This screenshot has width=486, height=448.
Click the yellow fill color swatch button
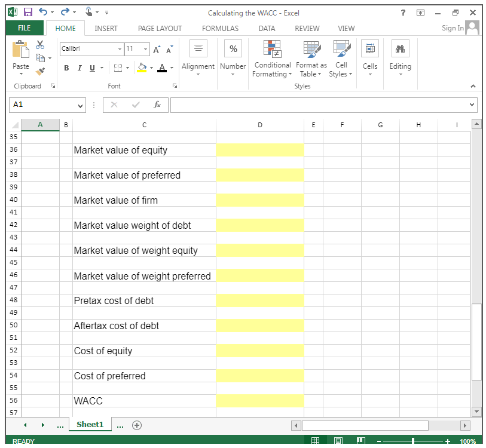coord(142,68)
